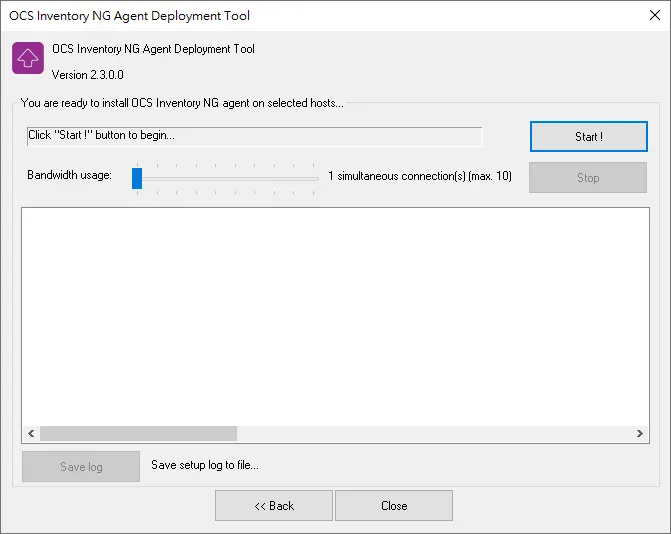This screenshot has width=671, height=534.
Task: Click the disabled Stop button
Action: [x=588, y=178]
